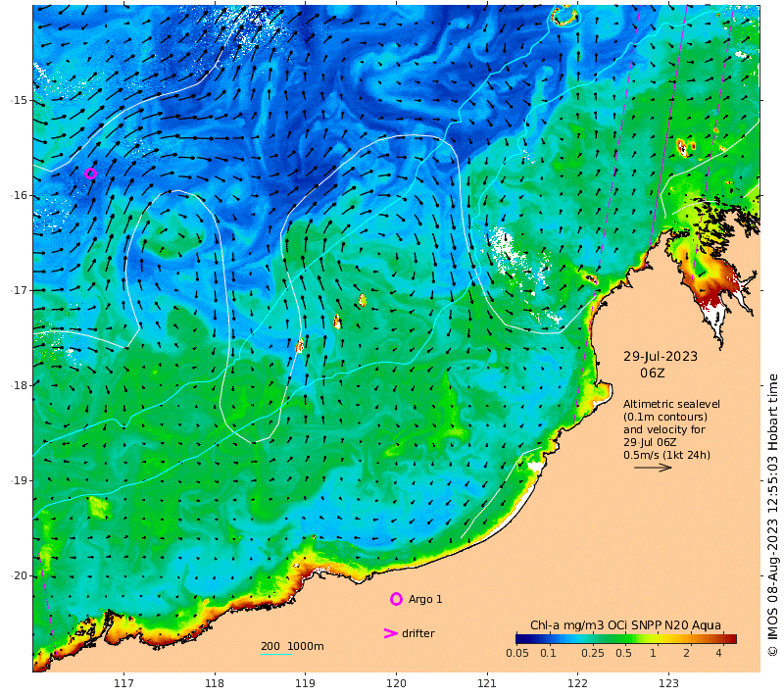Click the colorbar 0.25 tick value
This screenshot has width=784, height=696.
[x=593, y=653]
